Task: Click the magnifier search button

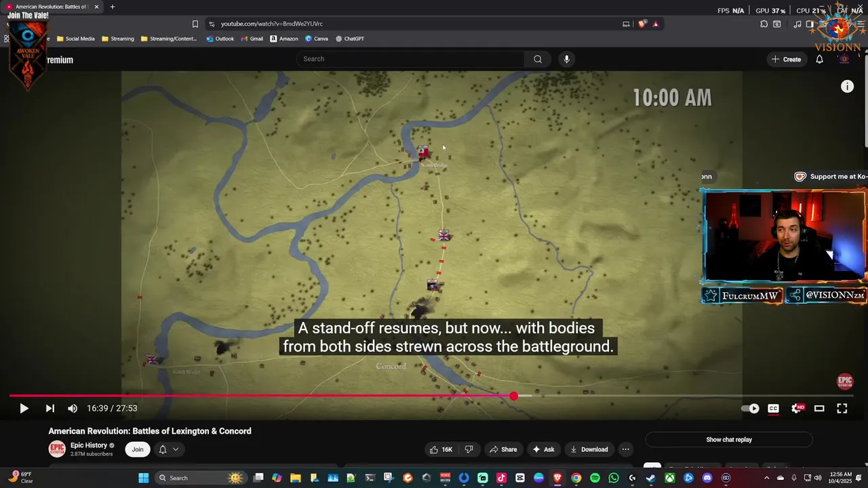Action: pyautogui.click(x=538, y=59)
